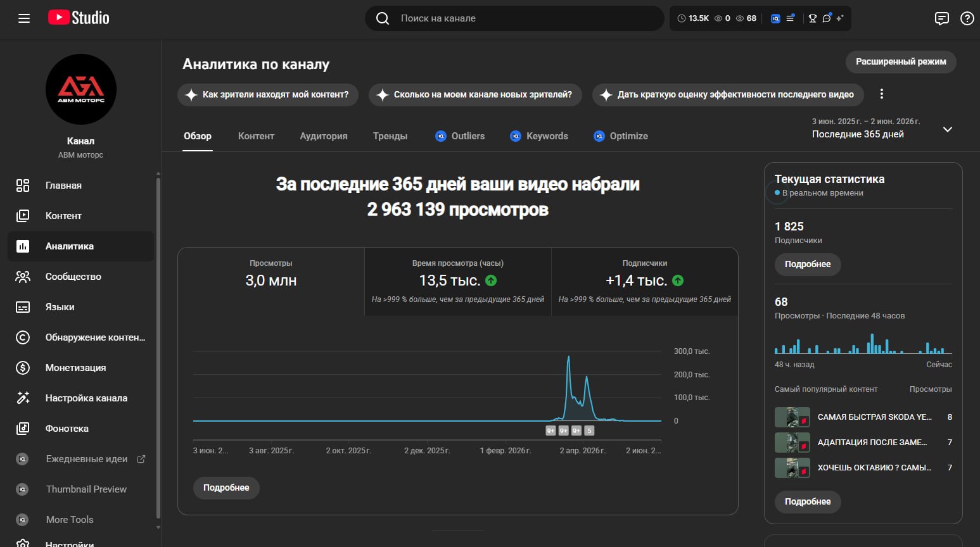Open Сообщество section from sidebar
Screen dimensions: 980x547
pos(80,277)
